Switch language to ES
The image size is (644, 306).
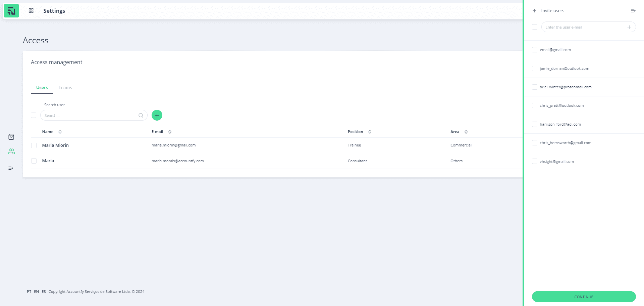pos(44,292)
